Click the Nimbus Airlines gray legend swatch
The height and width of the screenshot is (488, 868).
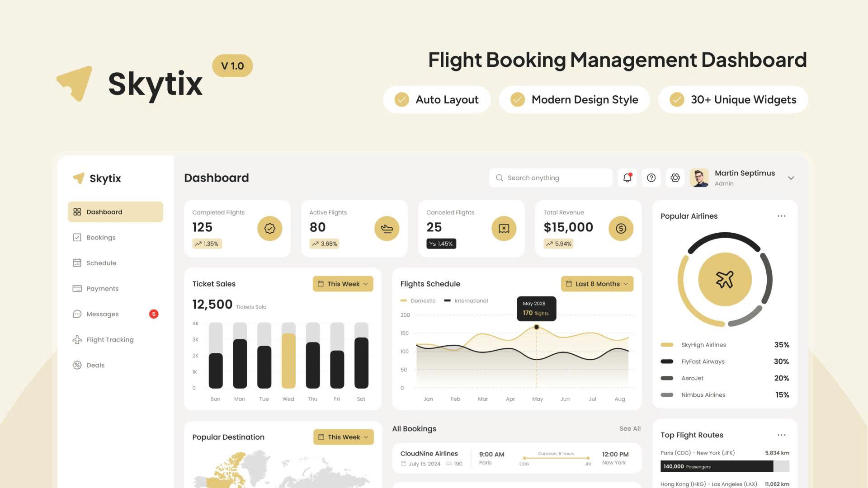(667, 395)
